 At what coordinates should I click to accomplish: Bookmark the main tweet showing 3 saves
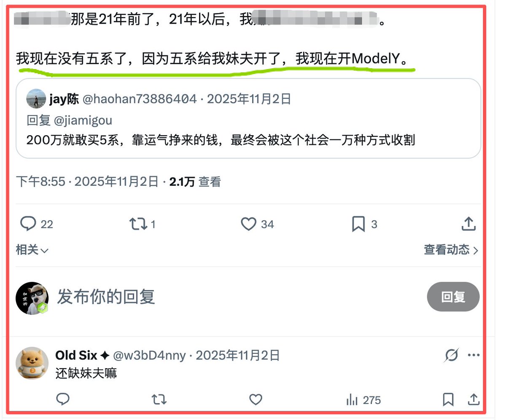click(358, 224)
